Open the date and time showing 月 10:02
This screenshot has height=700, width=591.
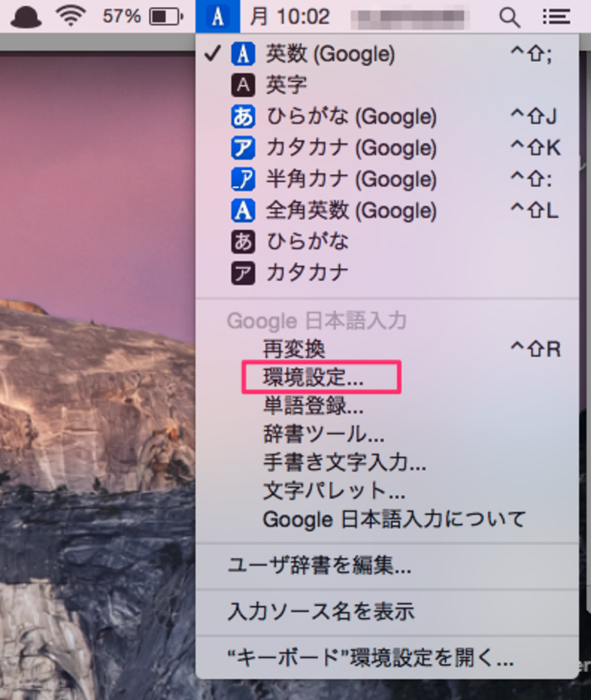point(290,17)
